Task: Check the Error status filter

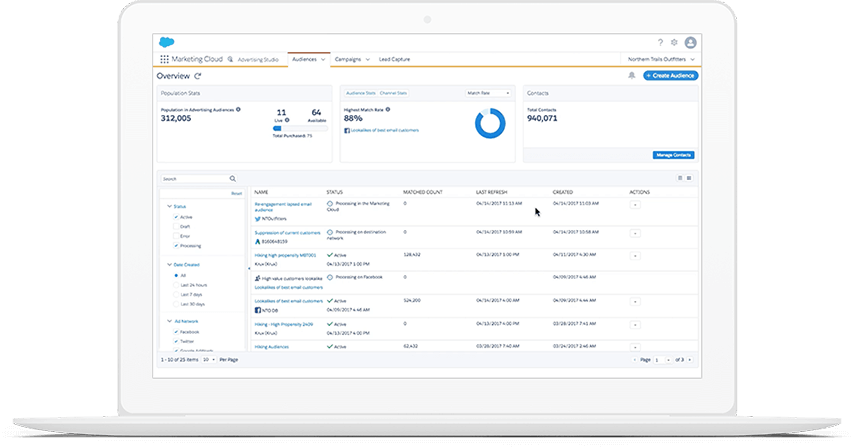Action: (176, 236)
